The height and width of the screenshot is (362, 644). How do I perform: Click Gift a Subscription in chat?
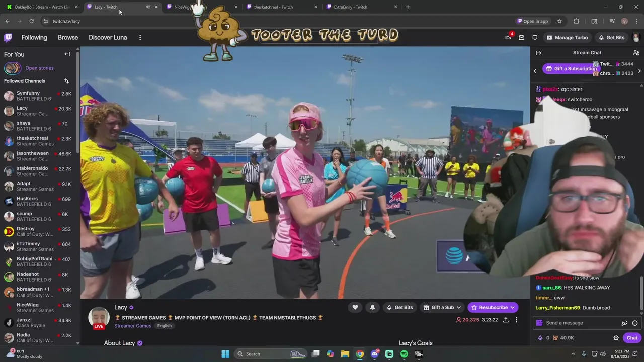[571, 69]
